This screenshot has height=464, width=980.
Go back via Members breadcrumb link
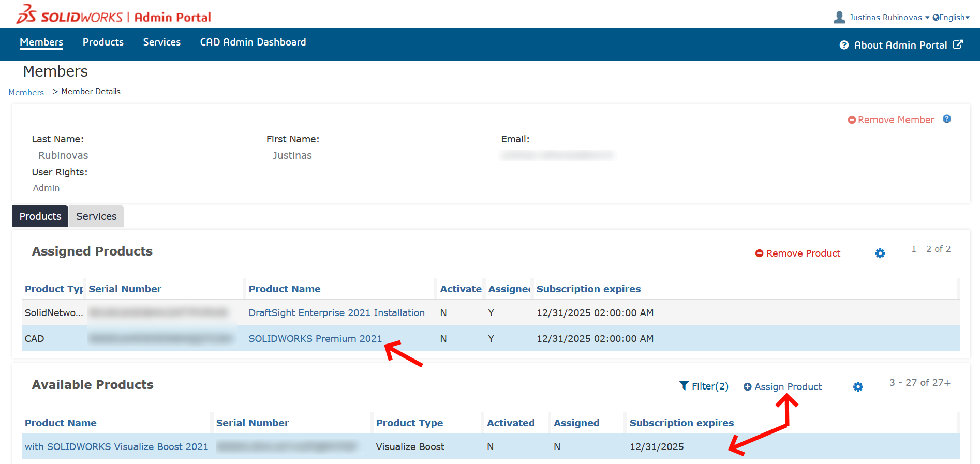[x=26, y=92]
